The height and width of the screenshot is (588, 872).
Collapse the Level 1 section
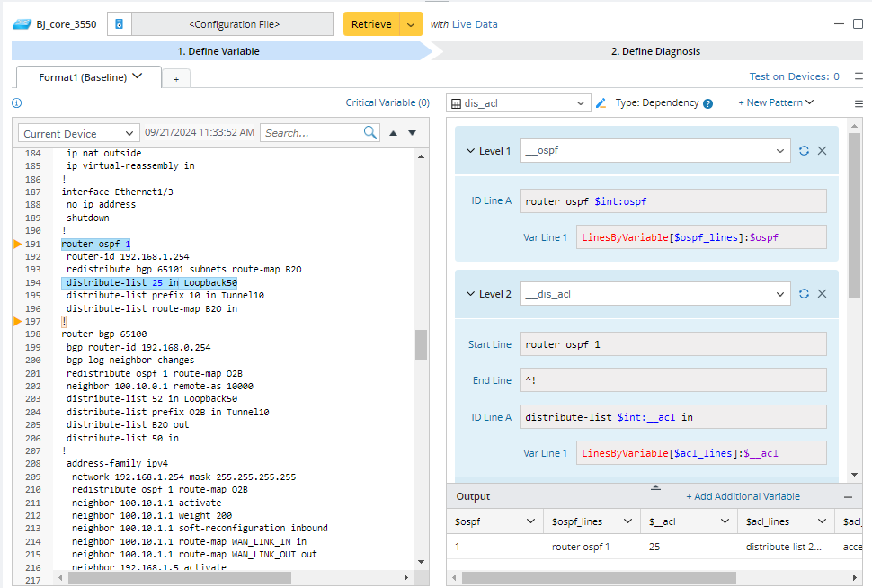coord(470,151)
